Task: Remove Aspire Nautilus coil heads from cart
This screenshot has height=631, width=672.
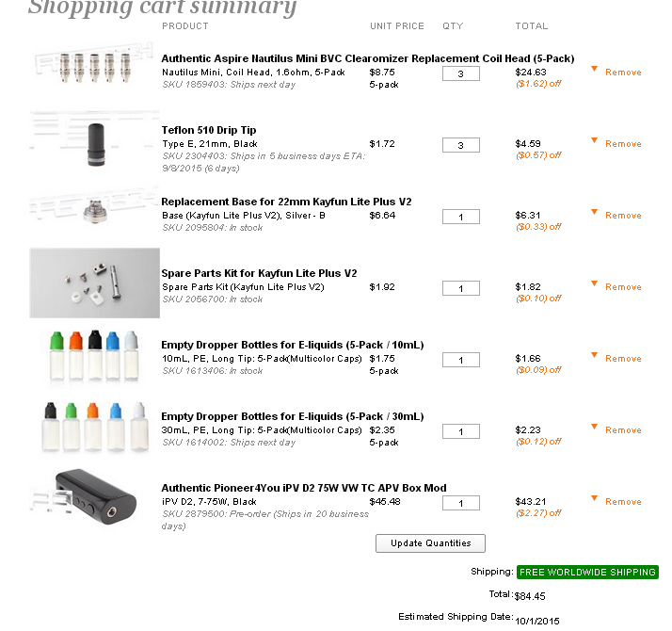Action: (x=623, y=73)
